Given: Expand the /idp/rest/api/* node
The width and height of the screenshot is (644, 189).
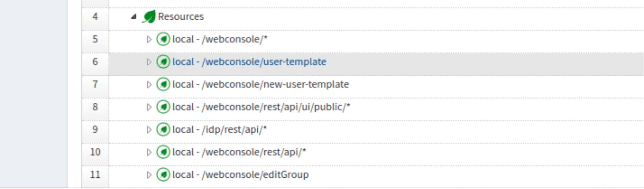Looking at the screenshot, I should click(x=149, y=130).
